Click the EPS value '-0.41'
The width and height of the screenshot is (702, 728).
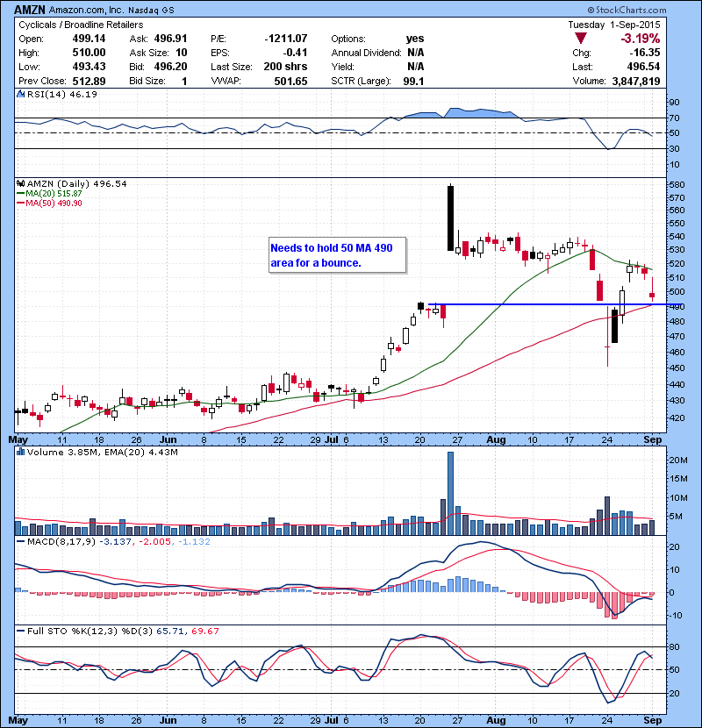pos(295,53)
